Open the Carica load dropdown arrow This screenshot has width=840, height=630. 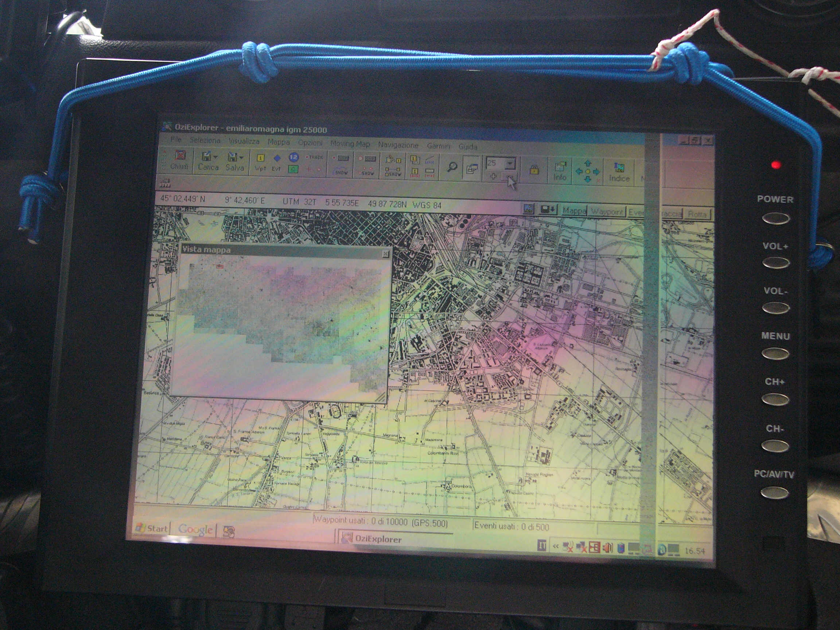click(x=216, y=156)
